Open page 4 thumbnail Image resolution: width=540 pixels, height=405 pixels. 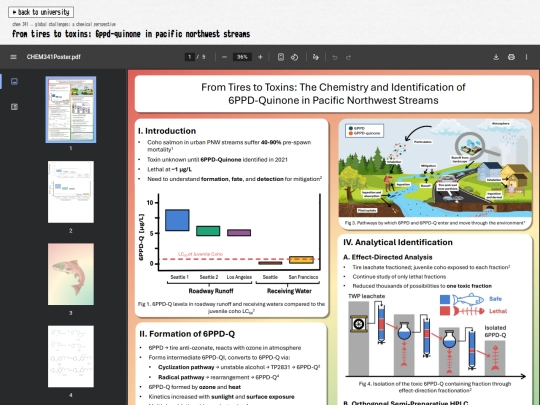(71, 356)
